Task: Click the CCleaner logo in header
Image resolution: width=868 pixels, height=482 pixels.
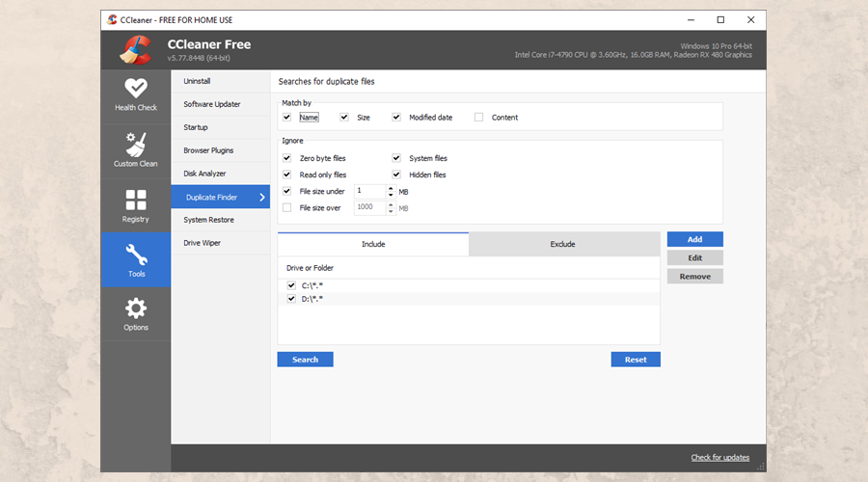Action: point(136,49)
